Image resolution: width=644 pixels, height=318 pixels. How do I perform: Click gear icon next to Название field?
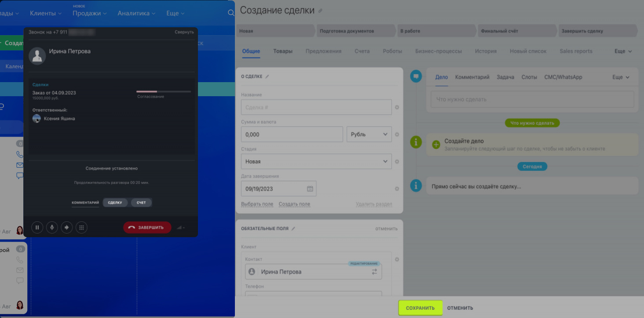tap(397, 107)
